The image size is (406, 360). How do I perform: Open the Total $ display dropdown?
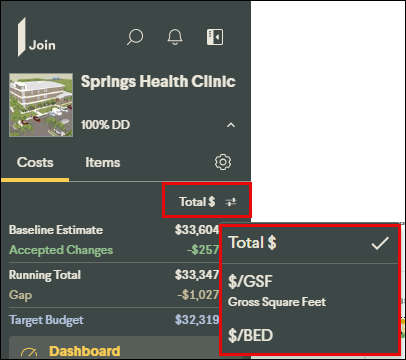207,202
